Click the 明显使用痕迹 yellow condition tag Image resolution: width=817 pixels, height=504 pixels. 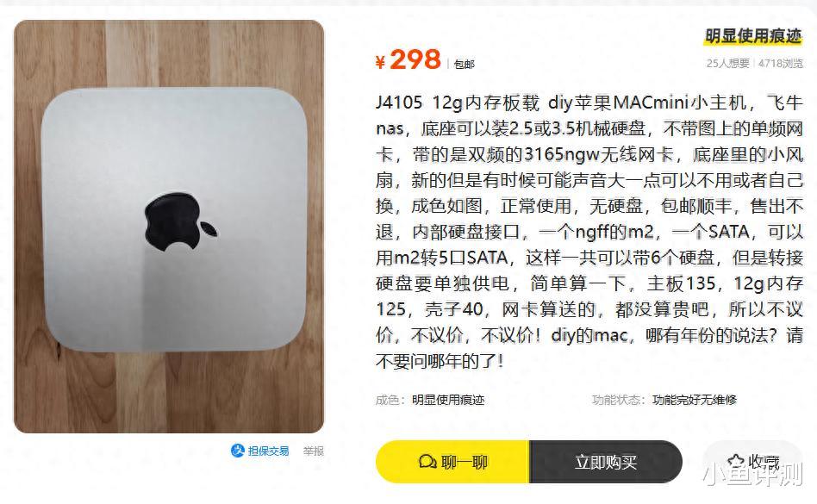point(753,36)
